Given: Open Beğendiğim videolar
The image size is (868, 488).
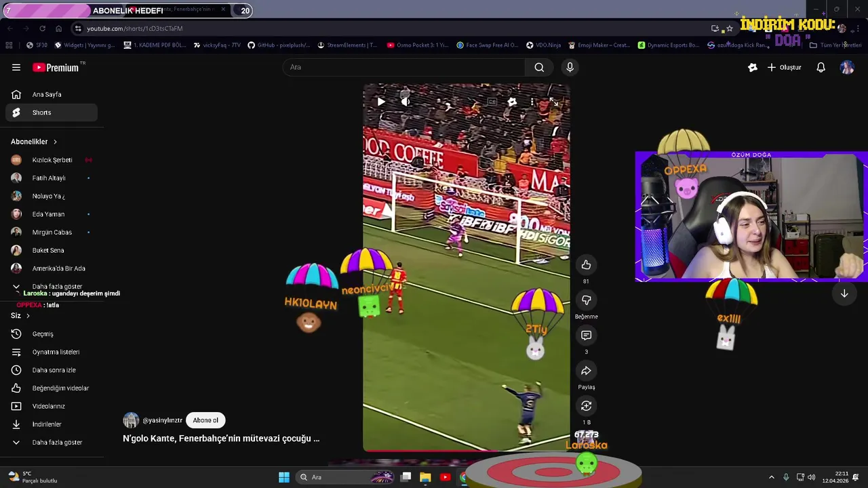Looking at the screenshot, I should tap(52, 388).
